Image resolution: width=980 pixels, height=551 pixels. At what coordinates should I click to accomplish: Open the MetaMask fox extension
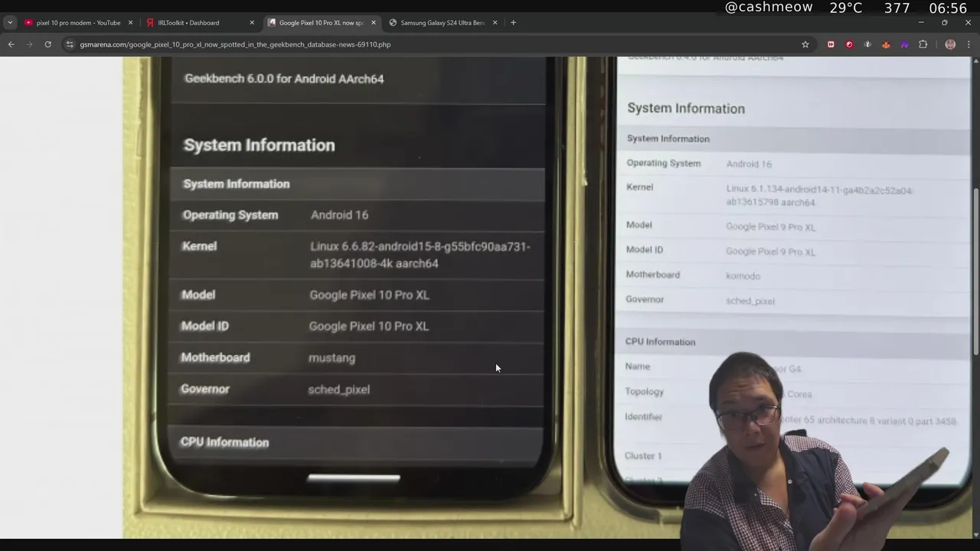coord(886,44)
